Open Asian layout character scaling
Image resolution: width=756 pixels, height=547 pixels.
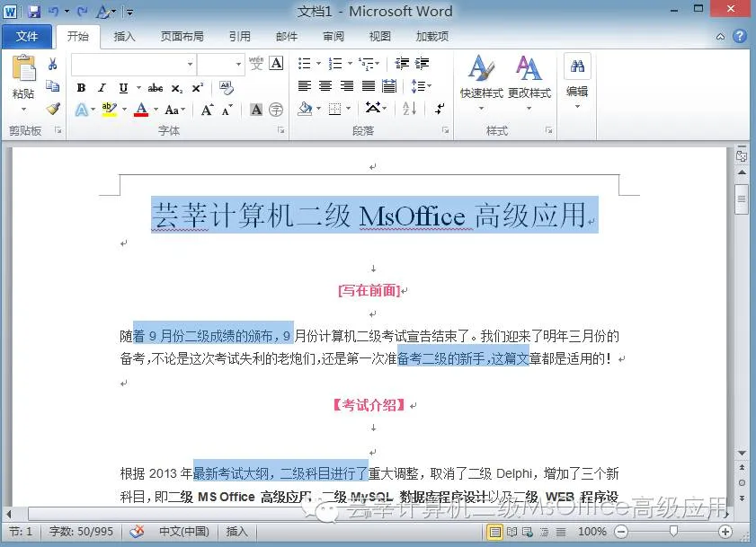[376, 109]
